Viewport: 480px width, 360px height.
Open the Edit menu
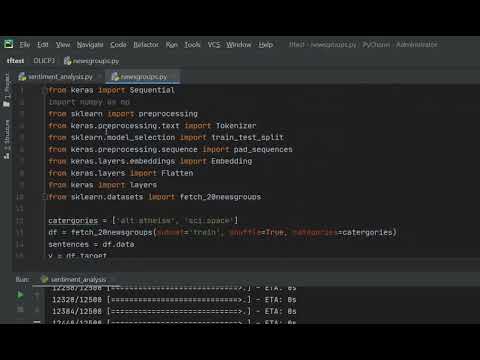click(43, 45)
